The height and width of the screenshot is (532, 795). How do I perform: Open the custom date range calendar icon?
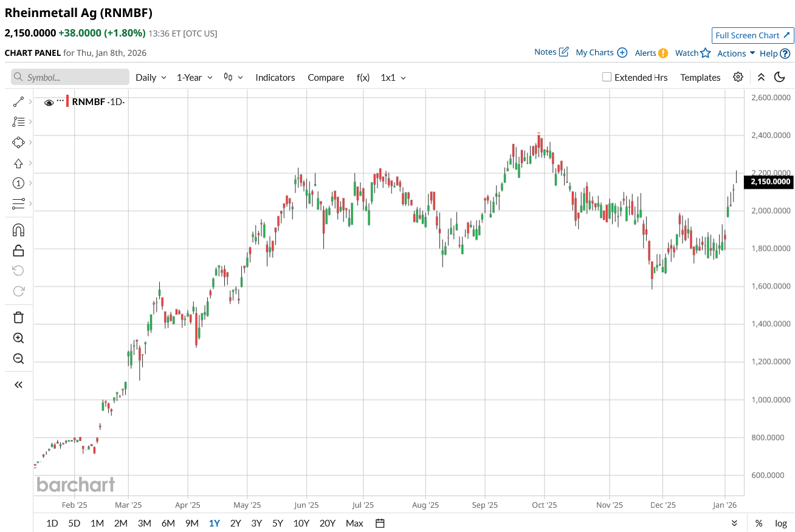tap(380, 523)
